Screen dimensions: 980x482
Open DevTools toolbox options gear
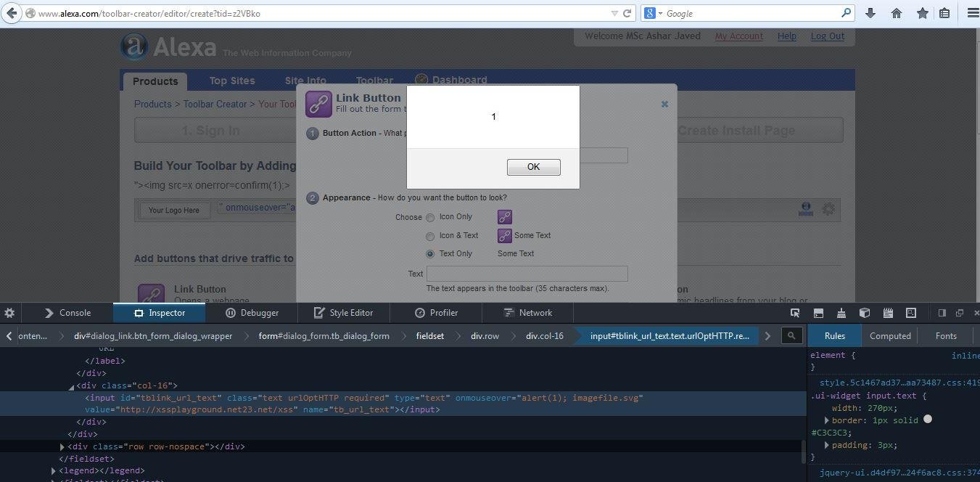coord(9,313)
